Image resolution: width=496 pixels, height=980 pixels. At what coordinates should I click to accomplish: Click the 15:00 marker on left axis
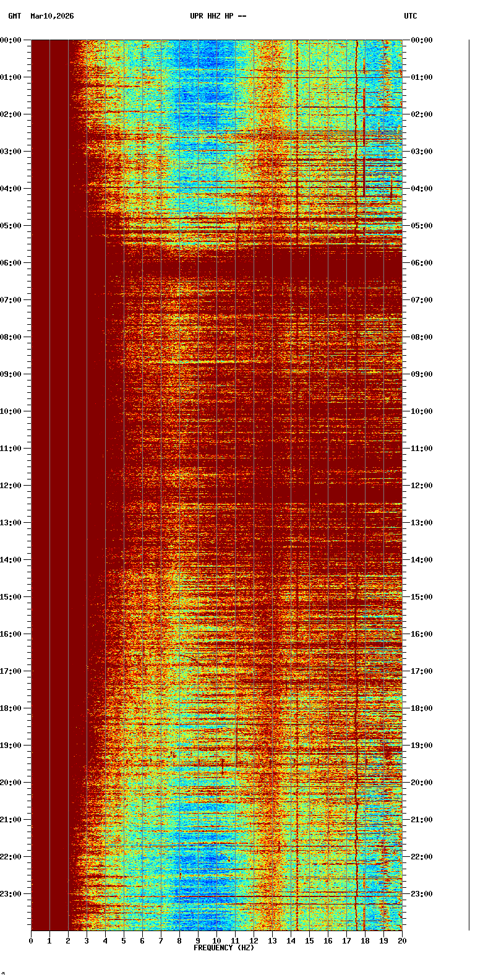point(11,597)
